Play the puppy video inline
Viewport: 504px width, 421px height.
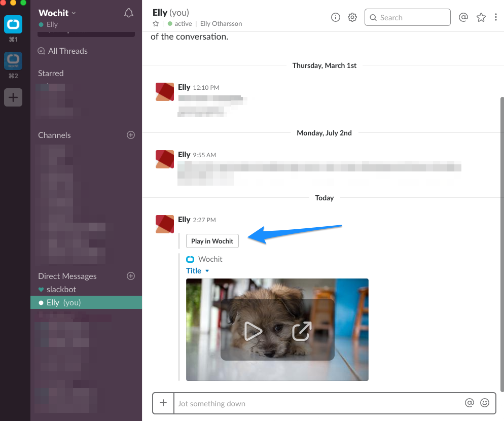pos(253,331)
